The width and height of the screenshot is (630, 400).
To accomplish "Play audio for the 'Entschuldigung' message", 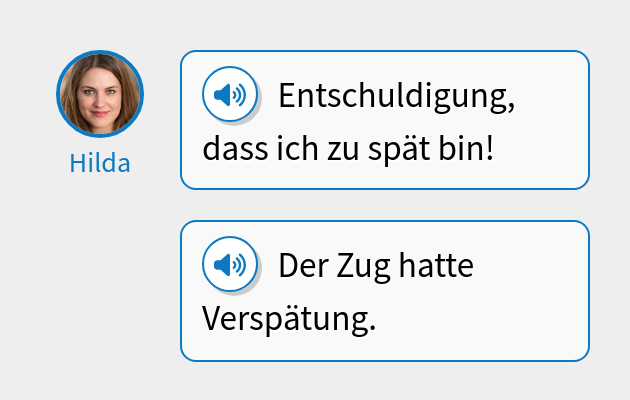I will pos(230,96).
